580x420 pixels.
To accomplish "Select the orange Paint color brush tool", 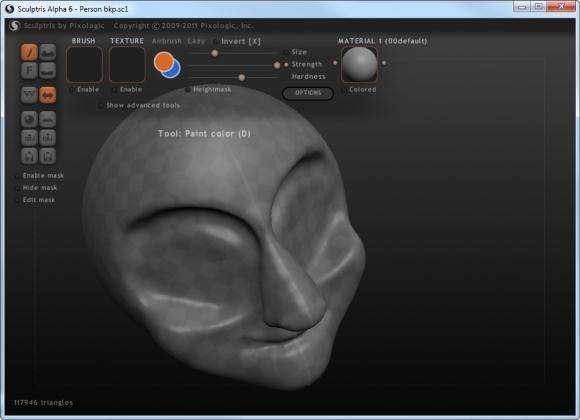I will pyautogui.click(x=29, y=52).
